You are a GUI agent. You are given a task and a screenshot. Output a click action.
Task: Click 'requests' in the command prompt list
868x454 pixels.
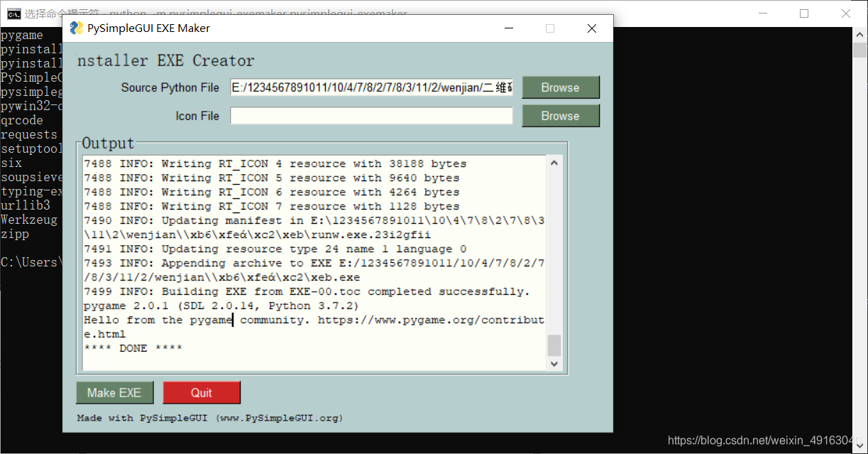point(29,134)
